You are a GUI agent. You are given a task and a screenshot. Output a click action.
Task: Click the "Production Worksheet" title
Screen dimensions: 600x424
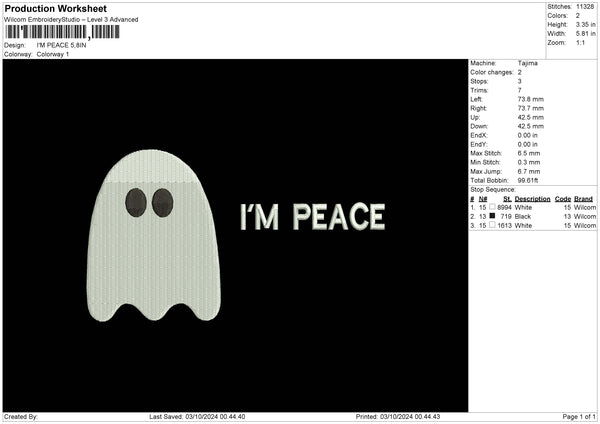pos(55,8)
